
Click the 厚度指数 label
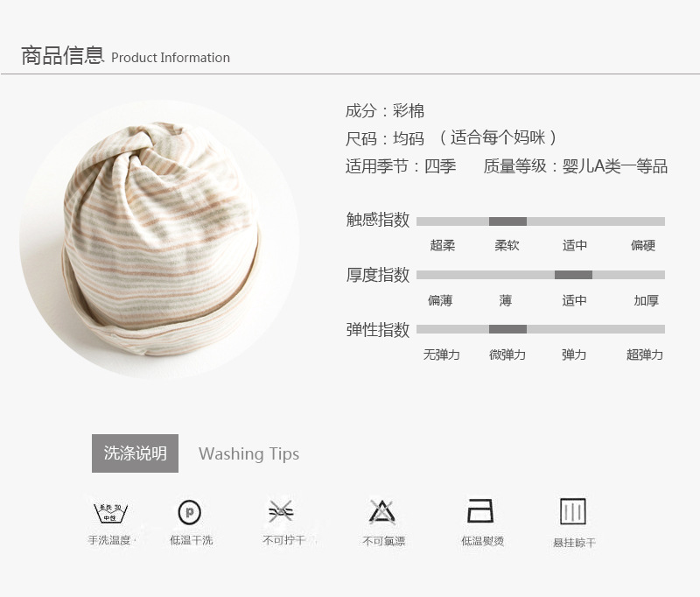click(378, 275)
